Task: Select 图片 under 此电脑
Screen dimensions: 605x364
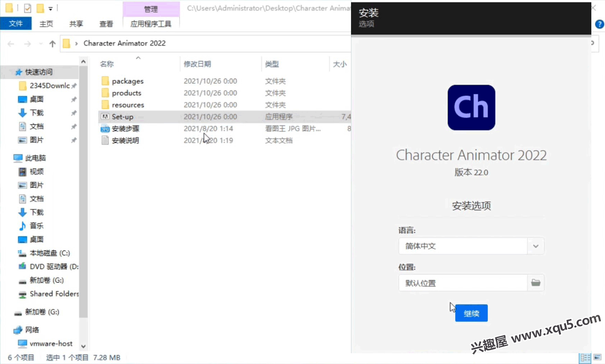Action: (37, 185)
